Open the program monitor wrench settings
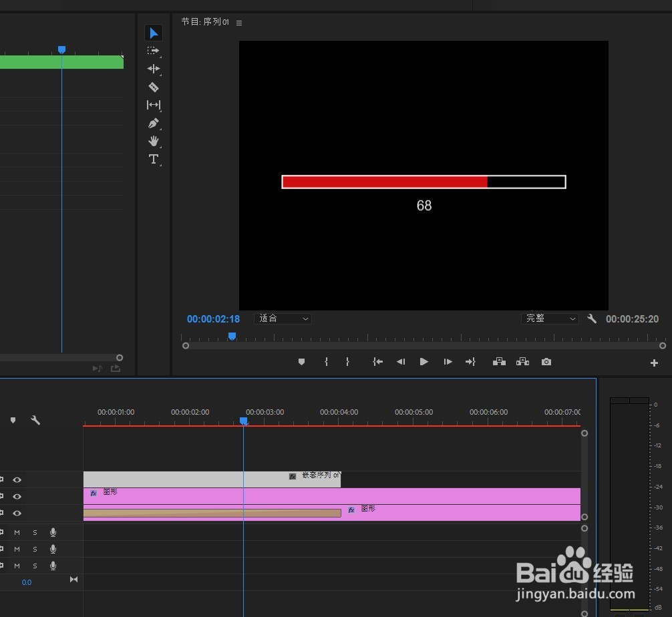 click(592, 319)
